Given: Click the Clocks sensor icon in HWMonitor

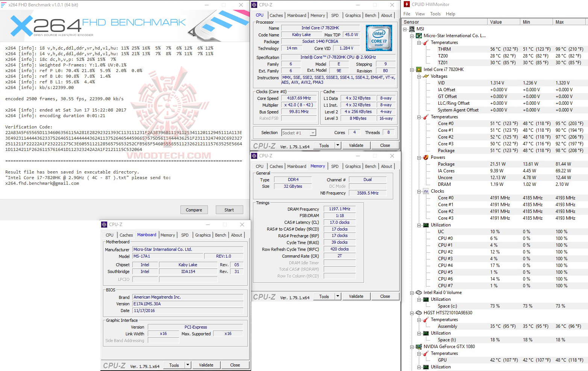Looking at the screenshot, I should tap(426, 191).
